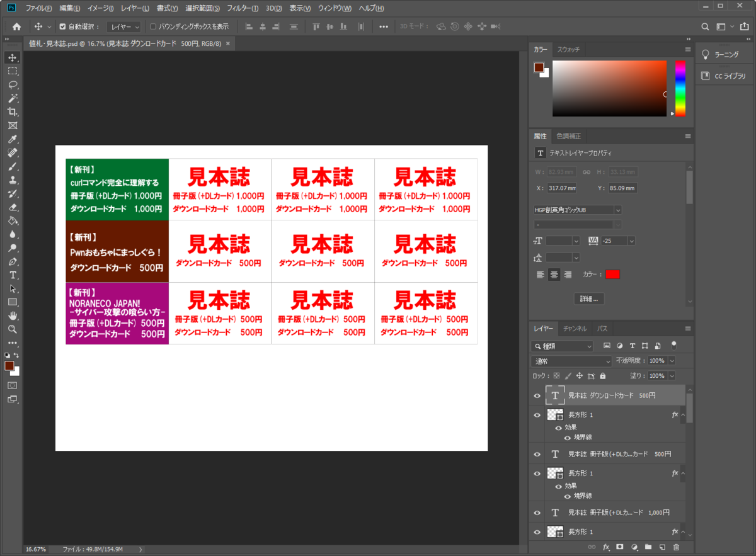Select the Move tool
This screenshot has width=756, height=556.
click(13, 58)
